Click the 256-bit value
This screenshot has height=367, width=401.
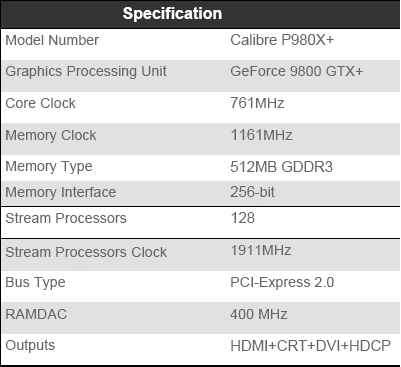pos(252,192)
